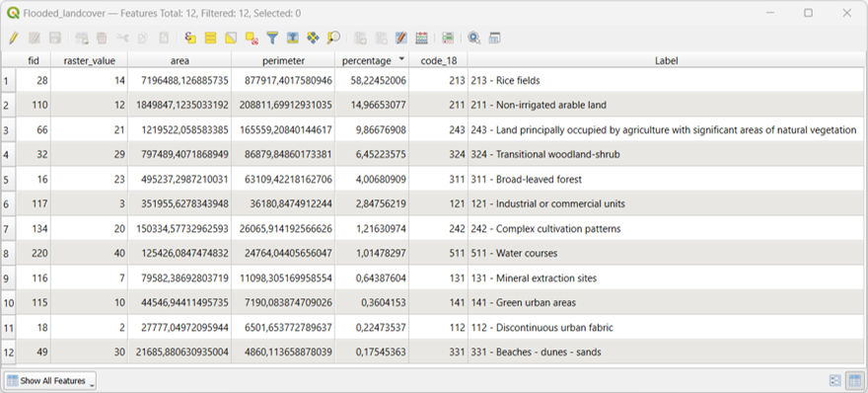Select all features icon

tap(210, 38)
